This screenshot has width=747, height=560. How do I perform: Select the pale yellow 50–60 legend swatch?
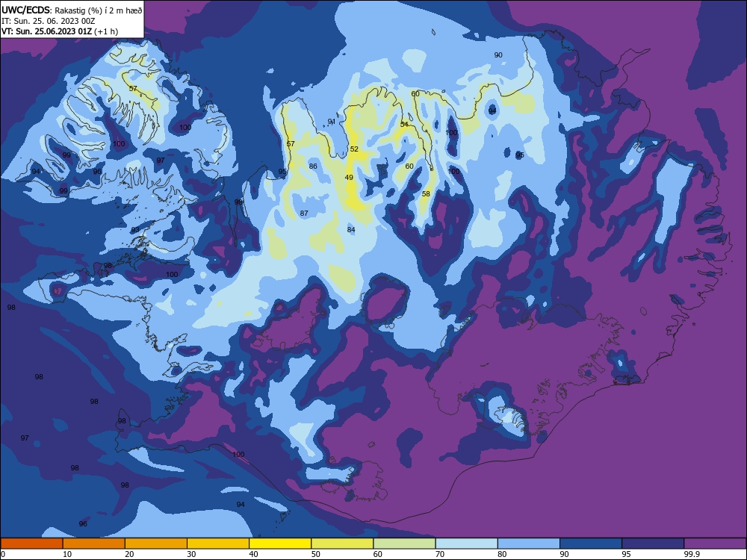[x=342, y=544]
